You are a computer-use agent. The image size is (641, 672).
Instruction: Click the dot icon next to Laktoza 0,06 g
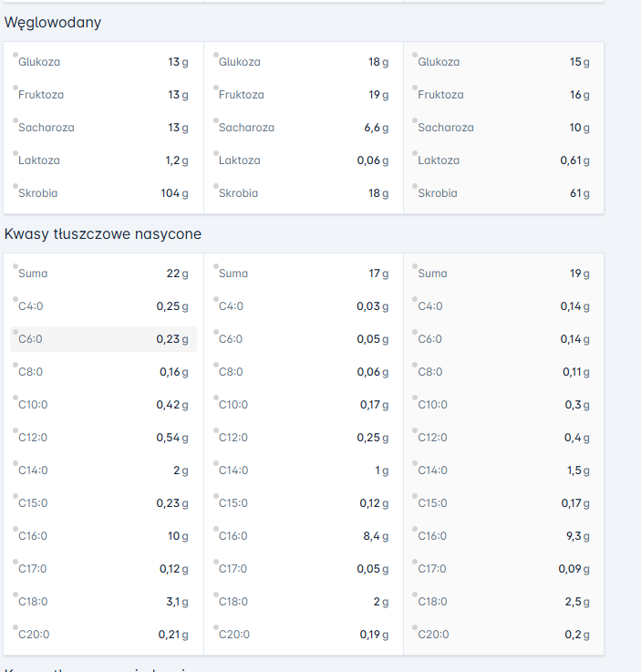216,152
